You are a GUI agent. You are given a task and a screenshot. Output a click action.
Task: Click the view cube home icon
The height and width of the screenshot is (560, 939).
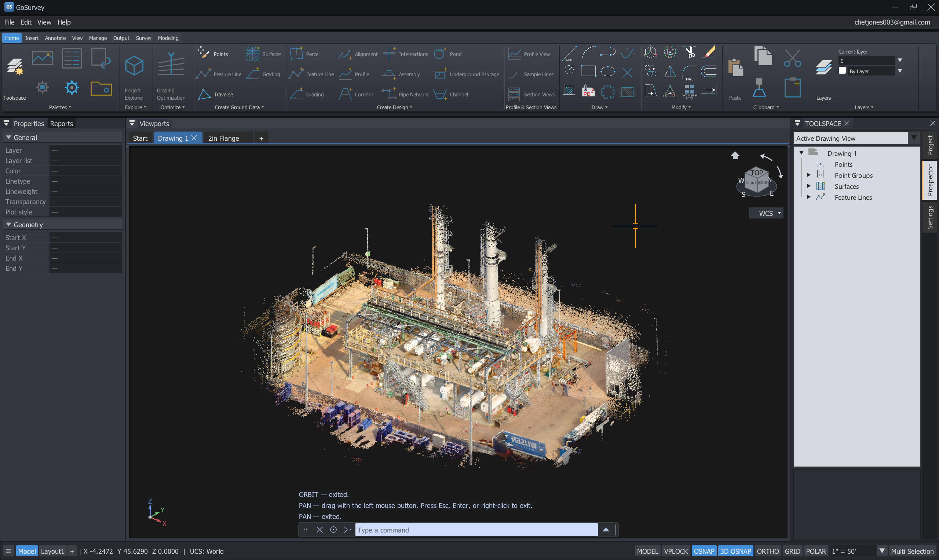pyautogui.click(x=735, y=155)
